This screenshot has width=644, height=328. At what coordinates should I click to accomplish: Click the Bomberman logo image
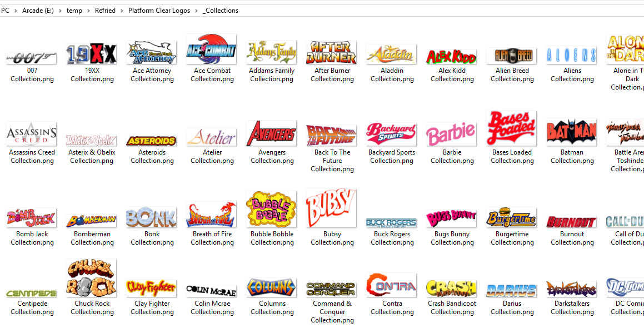91,221
